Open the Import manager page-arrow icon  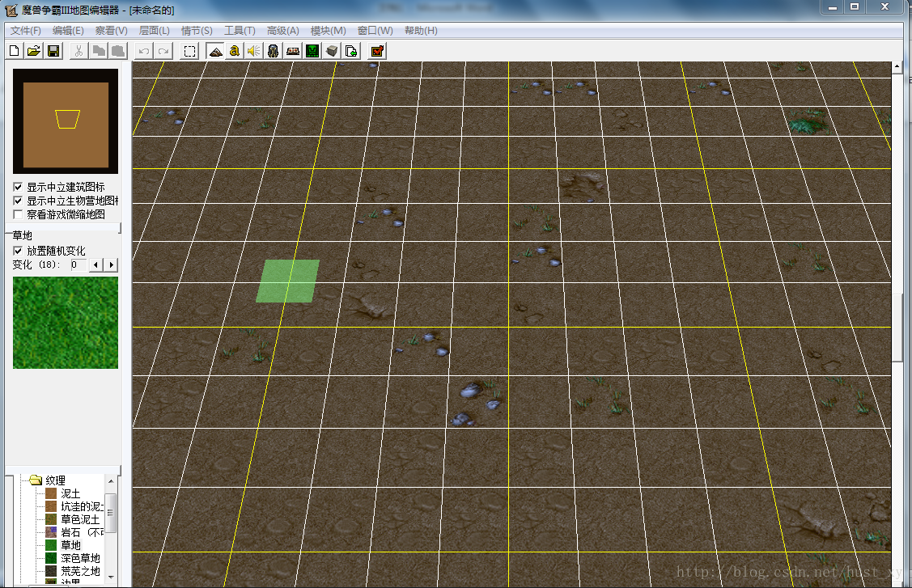[x=351, y=51]
